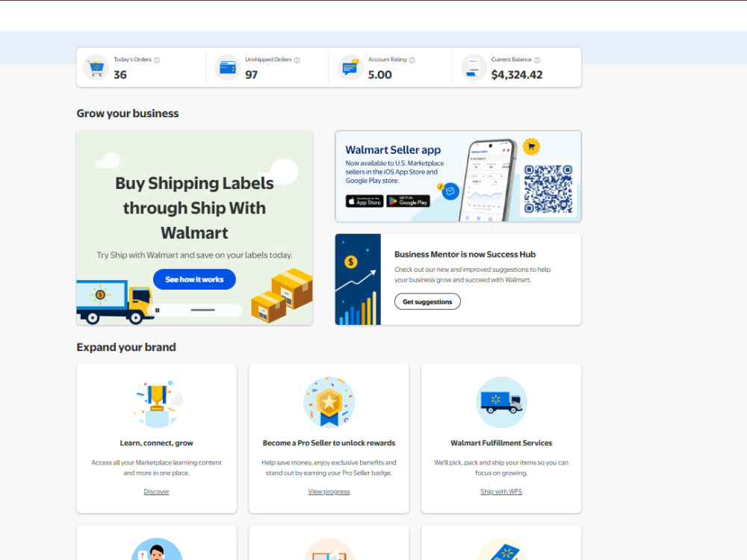
Task: Click the Today's Orders value 36
Action: [120, 75]
